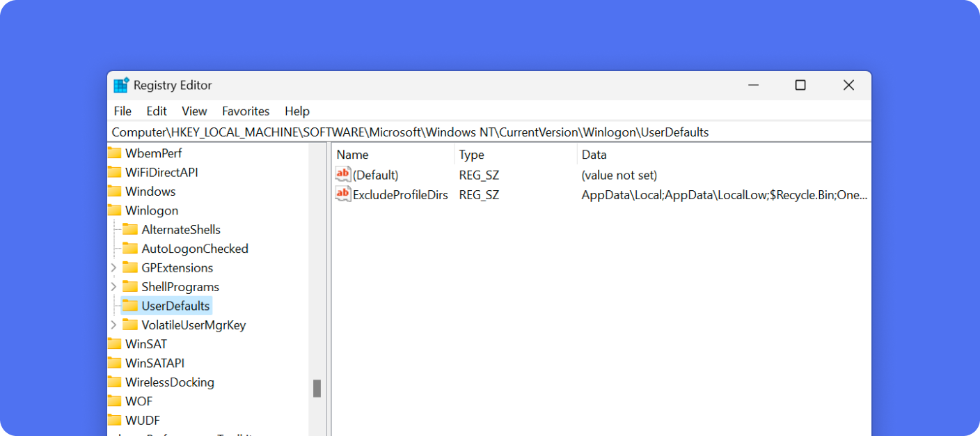This screenshot has width=980, height=436.
Task: Click inside the registry path address bar
Action: click(487, 132)
